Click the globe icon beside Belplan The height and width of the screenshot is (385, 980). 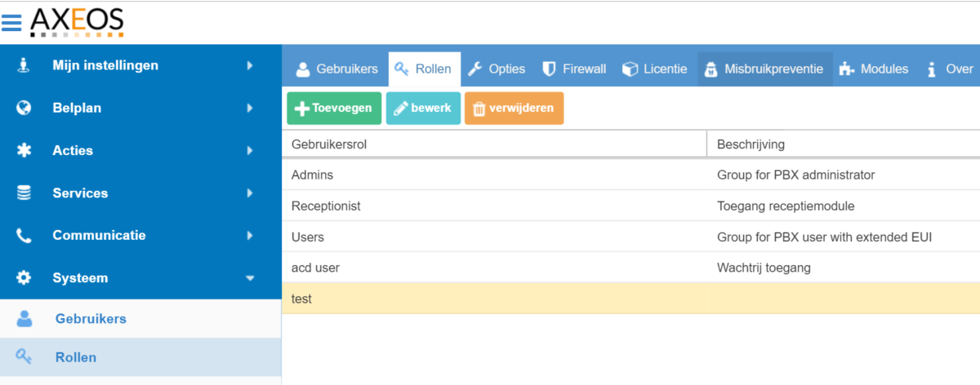(24, 108)
